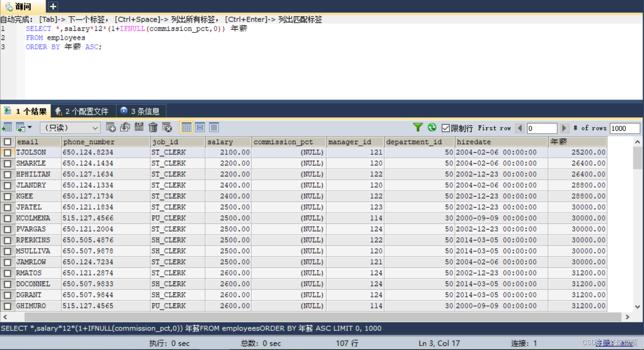The width and height of the screenshot is (644, 350).
Task: Sort by the department_id column header
Action: coord(419,142)
